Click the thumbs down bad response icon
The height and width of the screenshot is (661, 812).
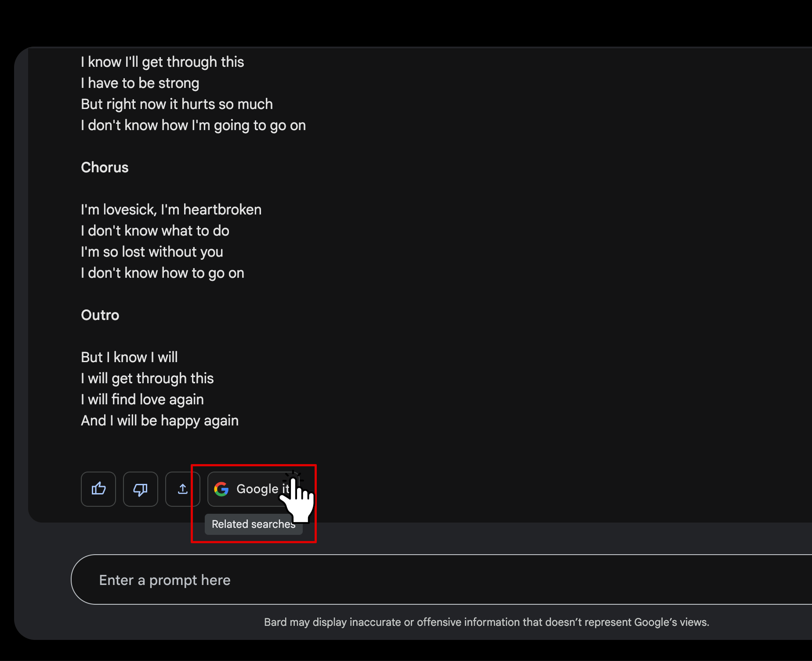coord(141,489)
